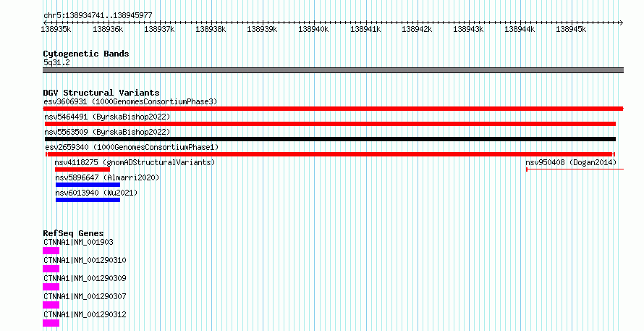Open the nsv950408 (Dogan2014) label
Screen dimensions: 644x331
571,162
